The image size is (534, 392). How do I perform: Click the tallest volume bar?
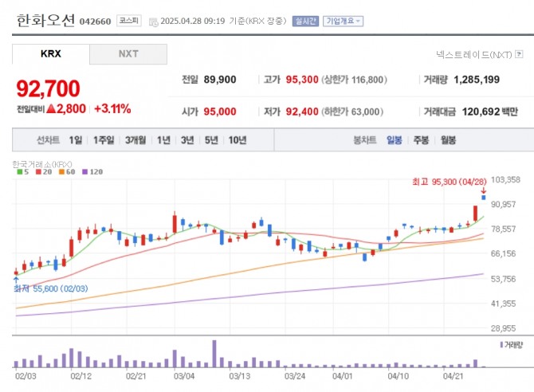214,354
